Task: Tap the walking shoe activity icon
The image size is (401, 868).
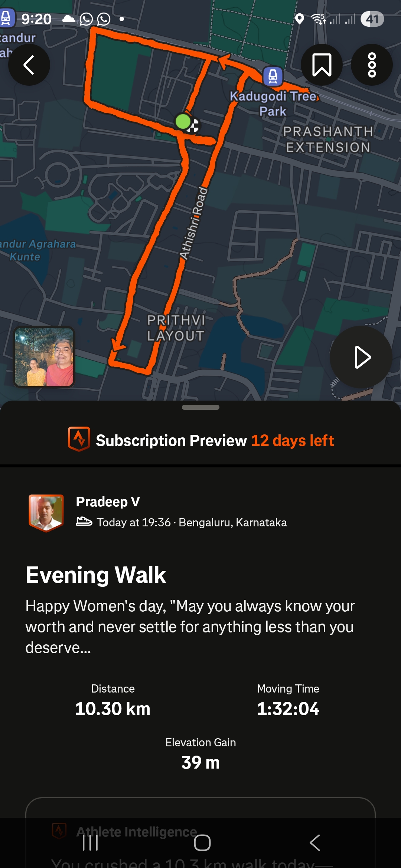Action: [x=84, y=522]
